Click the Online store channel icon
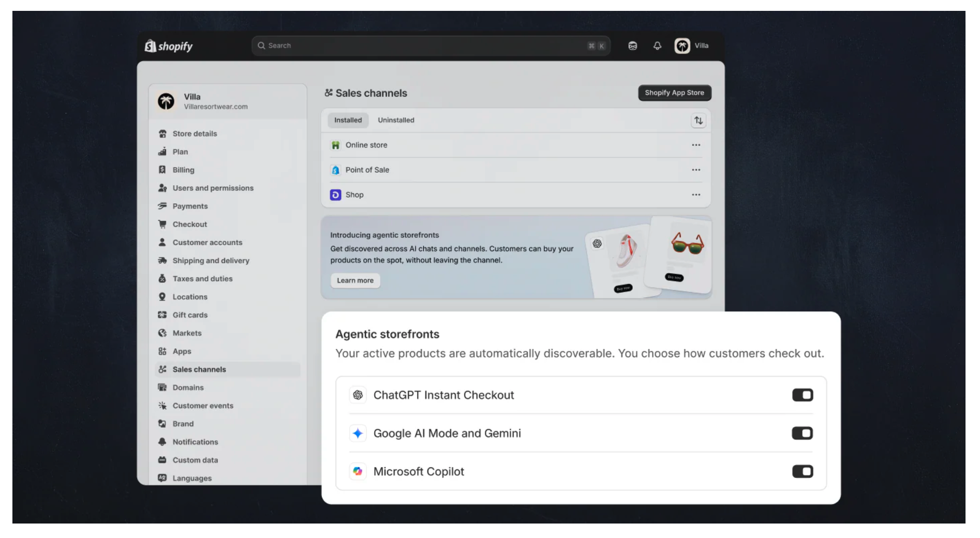This screenshot has width=980, height=538. click(336, 145)
